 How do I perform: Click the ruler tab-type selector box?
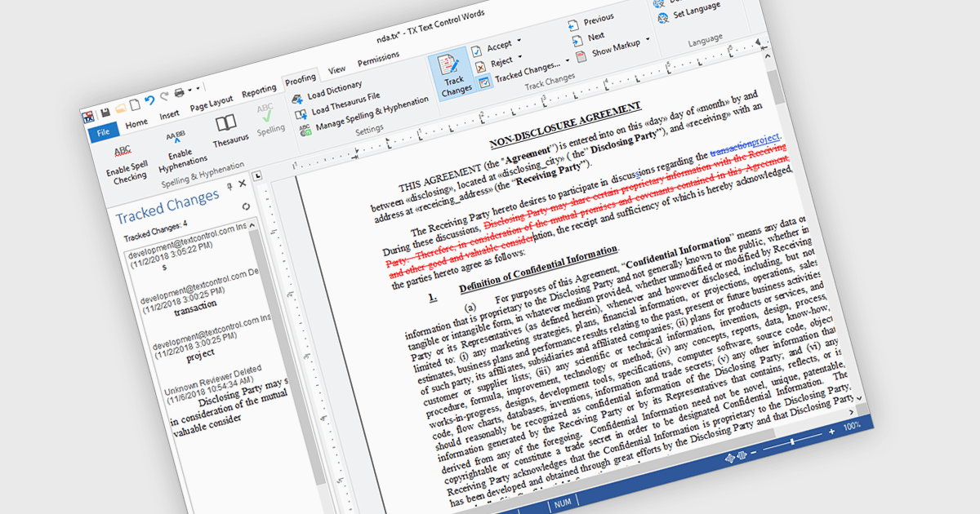[258, 176]
